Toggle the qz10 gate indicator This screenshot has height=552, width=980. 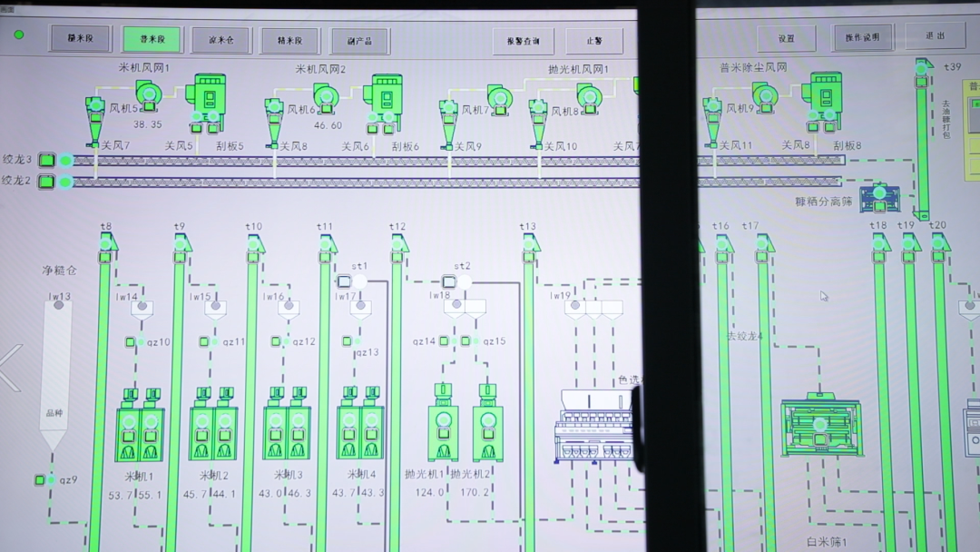point(130,342)
